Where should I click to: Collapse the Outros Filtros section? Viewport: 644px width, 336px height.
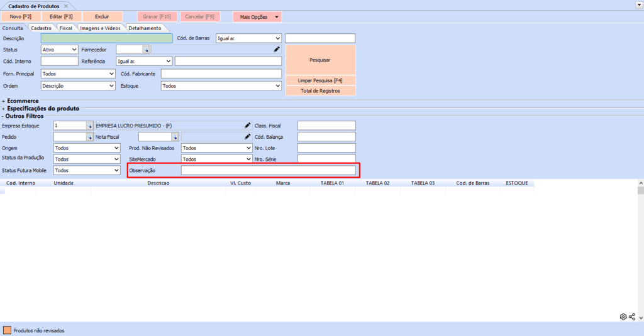coord(3,116)
